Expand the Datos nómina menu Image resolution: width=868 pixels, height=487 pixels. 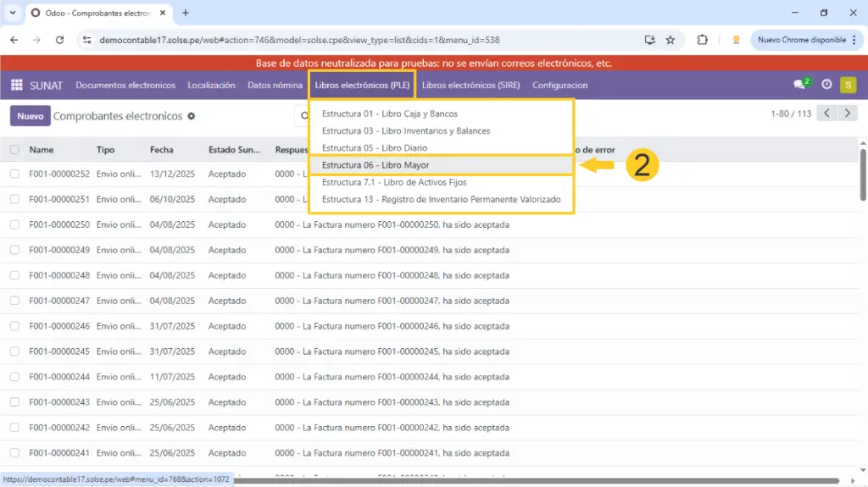tap(275, 85)
